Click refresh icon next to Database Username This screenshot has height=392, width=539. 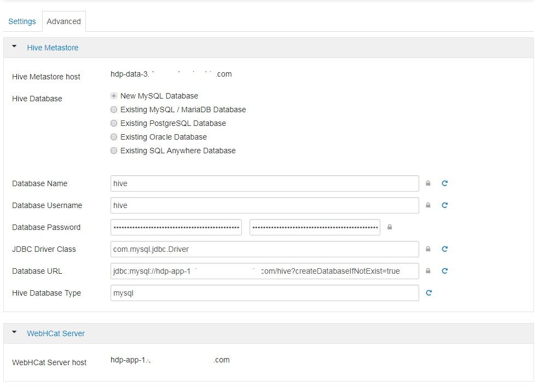445,205
